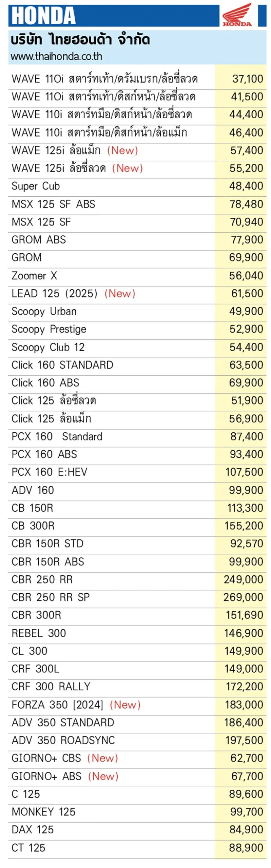Click the Zoomer X model name

[x=34, y=276]
